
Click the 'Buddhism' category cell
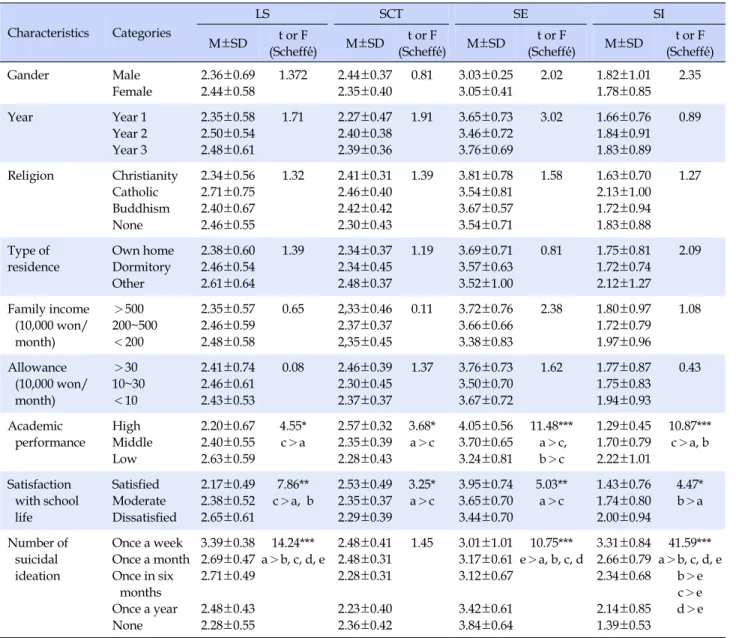141,208
